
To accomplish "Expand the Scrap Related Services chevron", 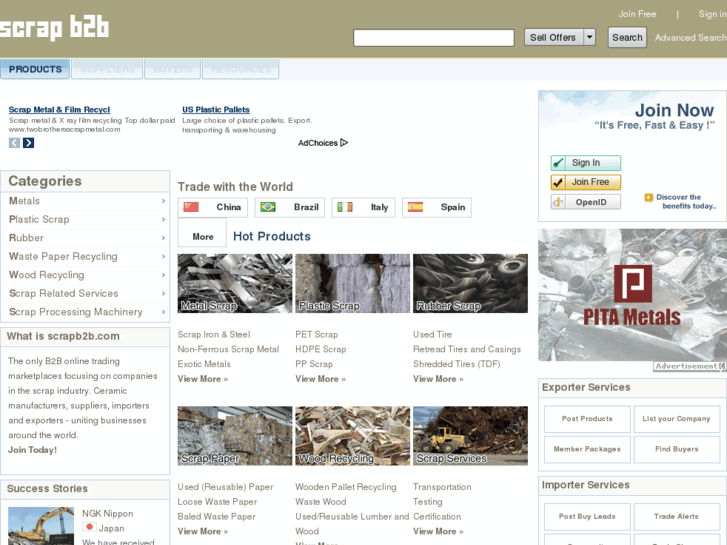I will coord(163,294).
